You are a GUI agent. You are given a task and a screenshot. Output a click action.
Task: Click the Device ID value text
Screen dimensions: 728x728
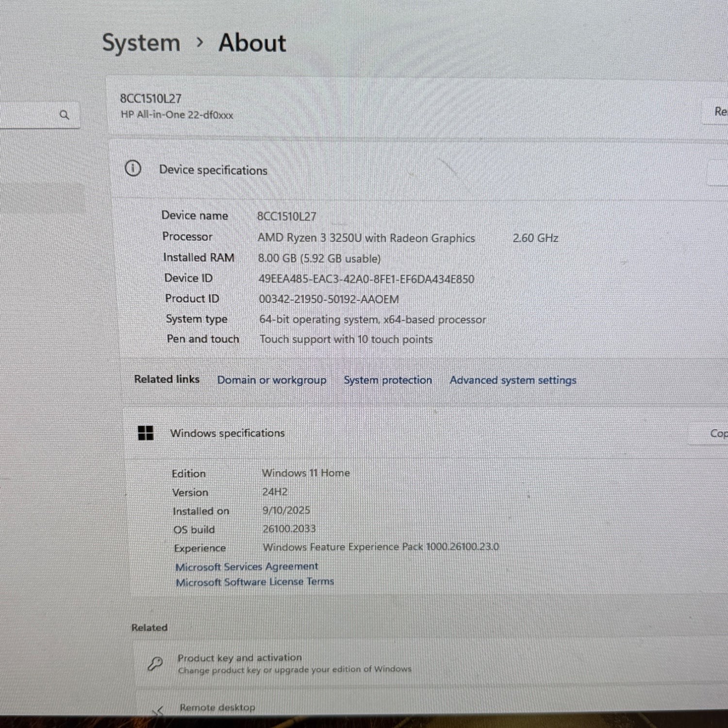click(366, 279)
